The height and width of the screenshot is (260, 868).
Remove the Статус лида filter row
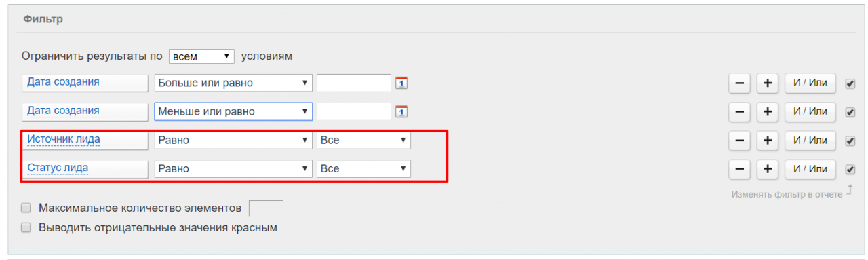739,169
